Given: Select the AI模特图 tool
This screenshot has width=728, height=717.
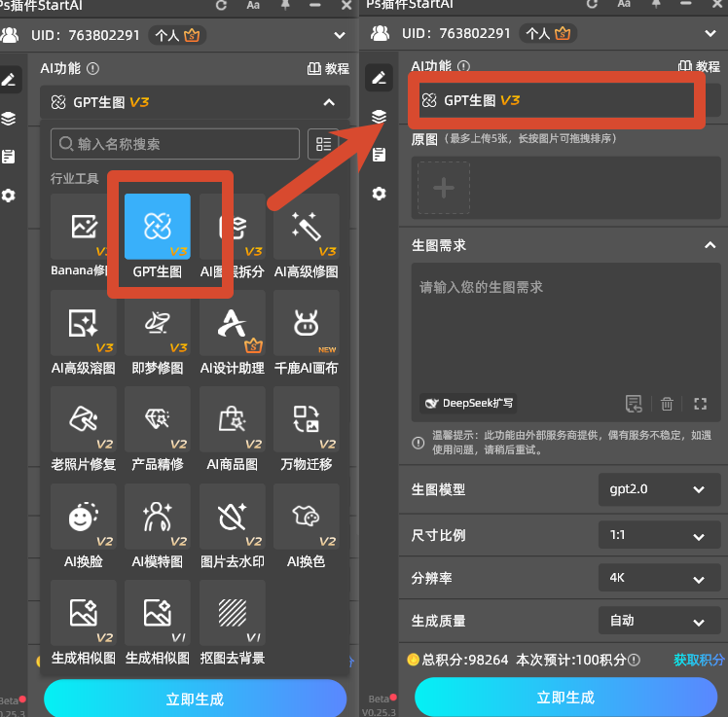Looking at the screenshot, I should [158, 517].
